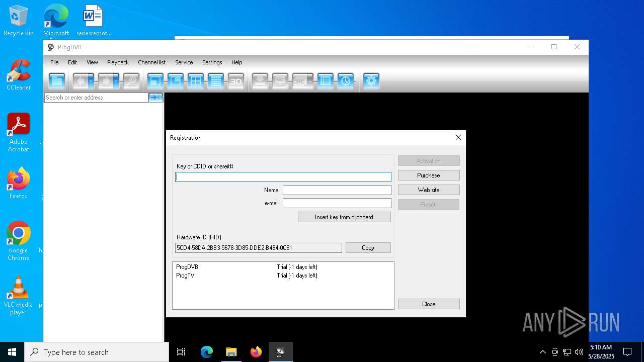Click the forward arrow toolbar button
Screen dimensions: 644x362
point(105,81)
